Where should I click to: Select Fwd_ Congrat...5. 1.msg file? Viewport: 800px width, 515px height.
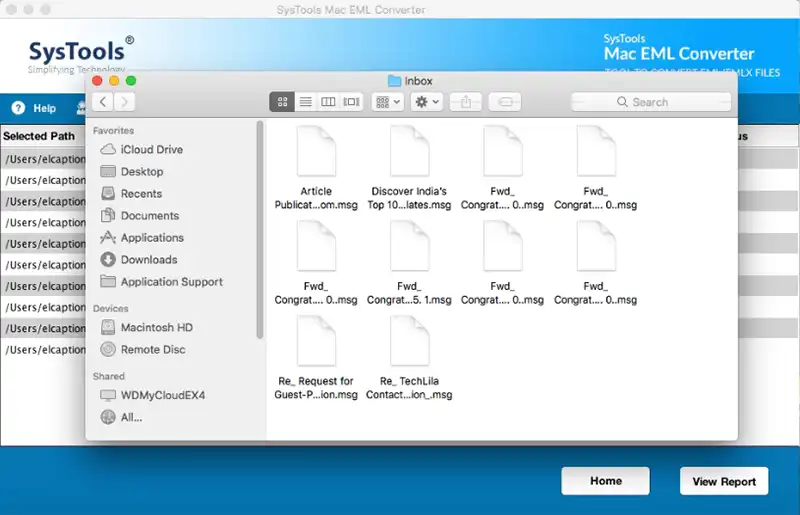click(x=409, y=263)
